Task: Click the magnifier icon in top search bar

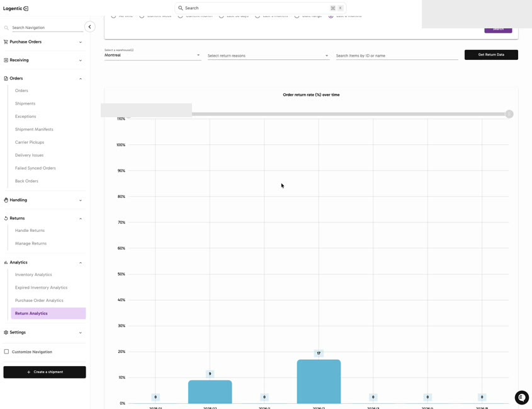Action: click(181, 8)
